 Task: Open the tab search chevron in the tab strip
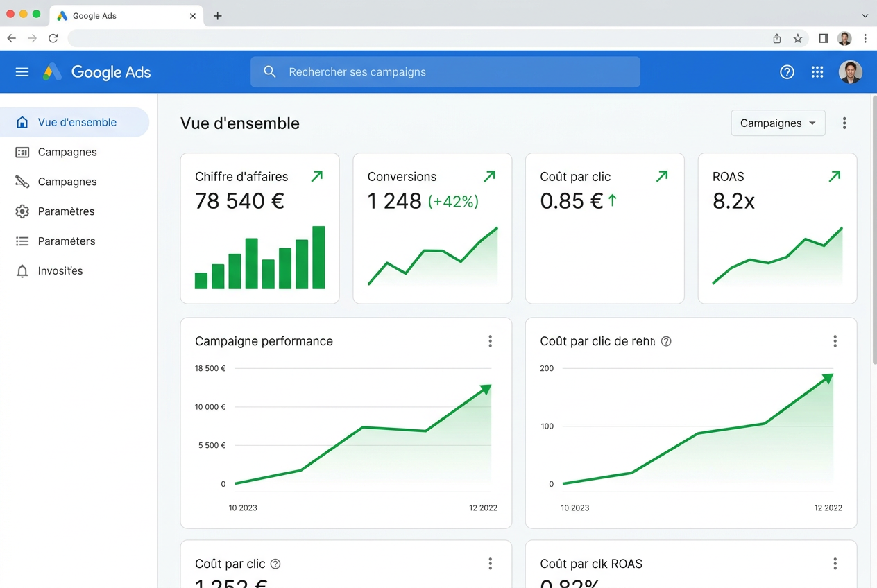[865, 15]
